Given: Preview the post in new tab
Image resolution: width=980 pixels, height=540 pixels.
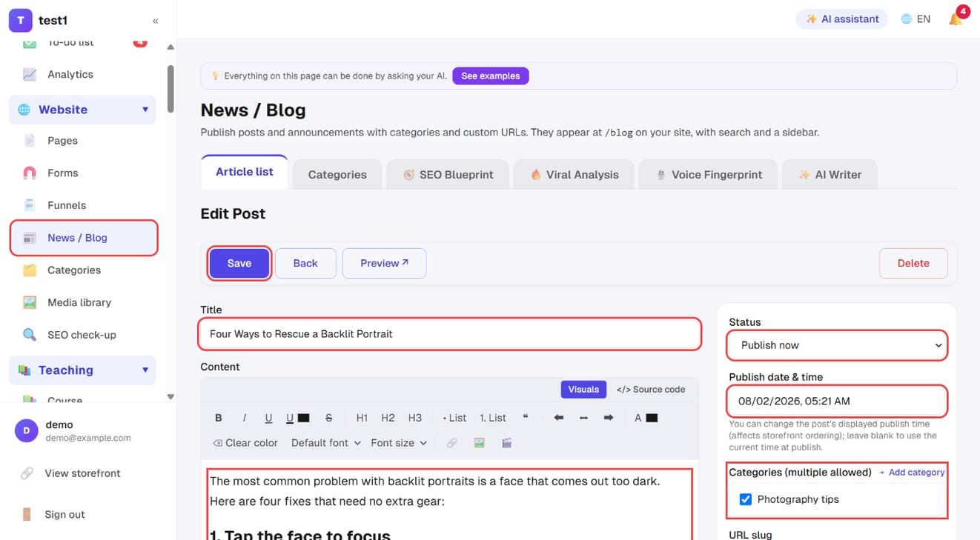Looking at the screenshot, I should click(x=384, y=263).
